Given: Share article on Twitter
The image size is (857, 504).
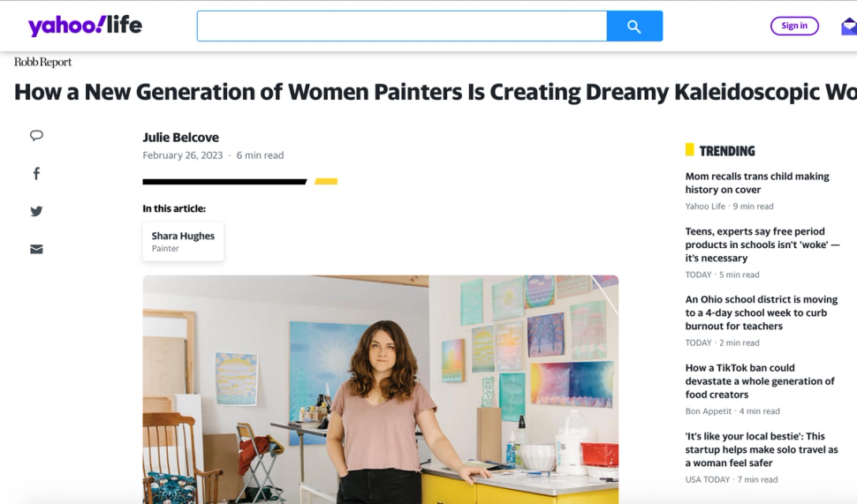Looking at the screenshot, I should click(x=36, y=211).
